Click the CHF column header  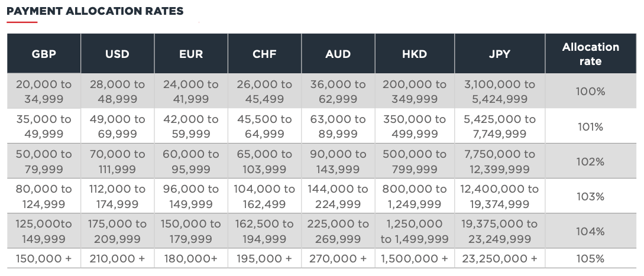tap(264, 54)
